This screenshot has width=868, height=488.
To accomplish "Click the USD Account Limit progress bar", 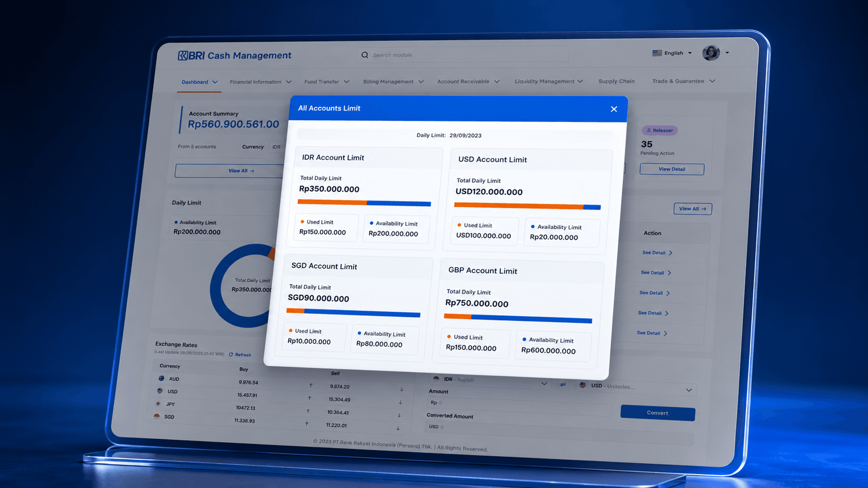I will (x=527, y=206).
